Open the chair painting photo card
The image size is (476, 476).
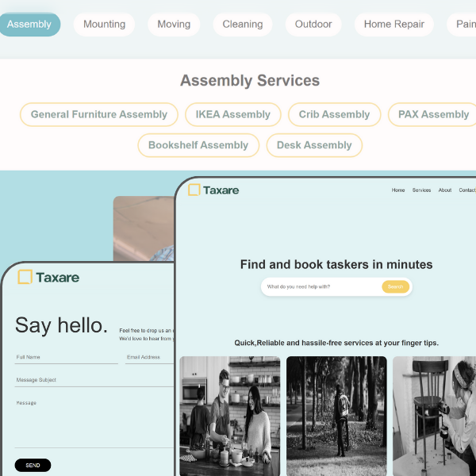434,416
